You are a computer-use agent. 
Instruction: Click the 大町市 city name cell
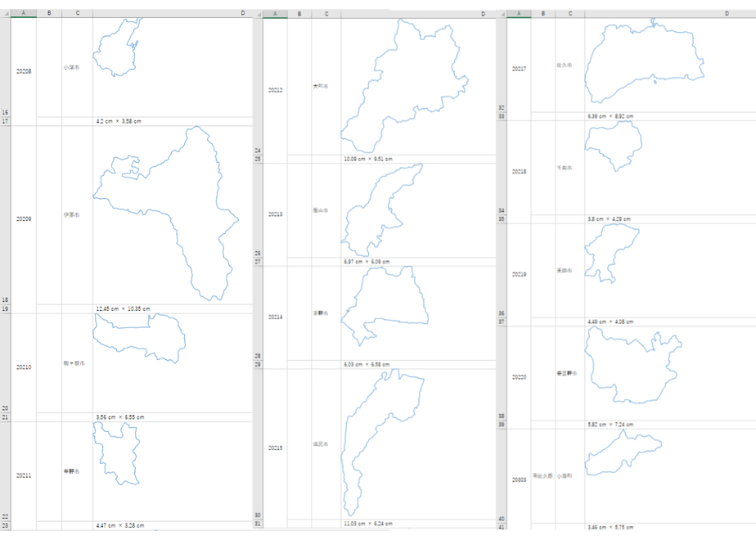[x=326, y=86]
